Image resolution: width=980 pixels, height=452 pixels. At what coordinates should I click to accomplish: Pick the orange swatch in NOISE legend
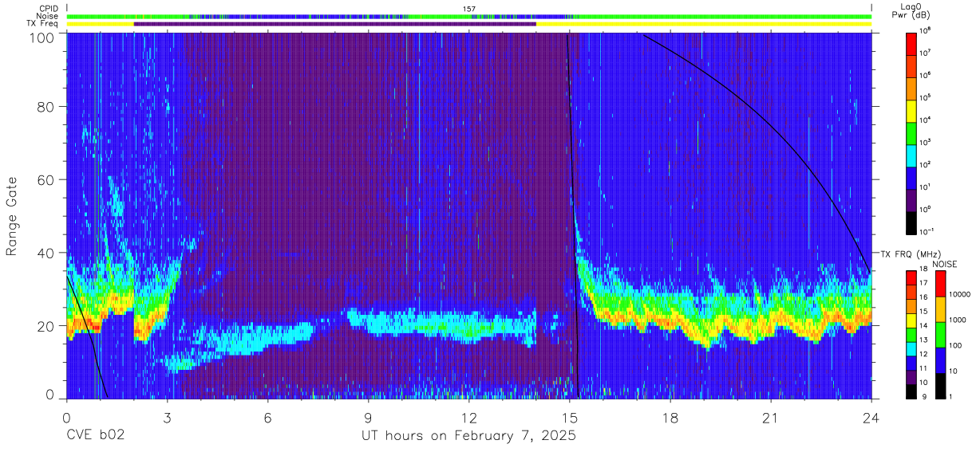point(941,309)
